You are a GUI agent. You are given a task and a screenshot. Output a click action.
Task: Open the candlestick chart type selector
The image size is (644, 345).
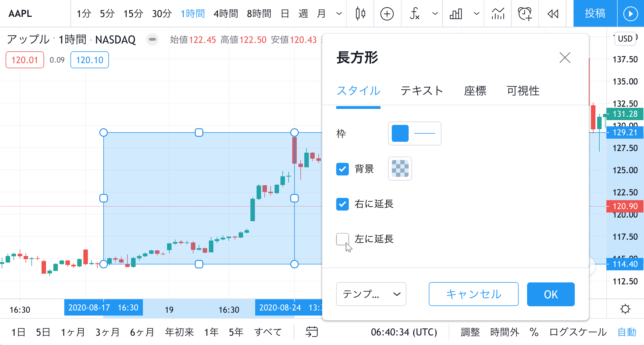360,13
